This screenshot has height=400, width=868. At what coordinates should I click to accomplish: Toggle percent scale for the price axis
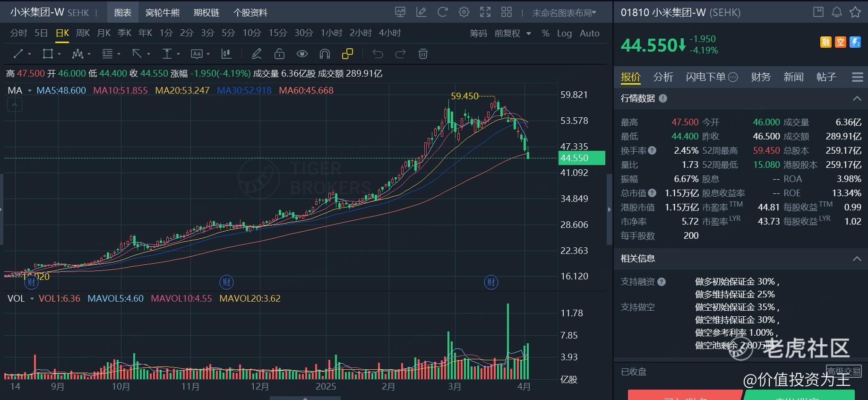click(x=545, y=33)
